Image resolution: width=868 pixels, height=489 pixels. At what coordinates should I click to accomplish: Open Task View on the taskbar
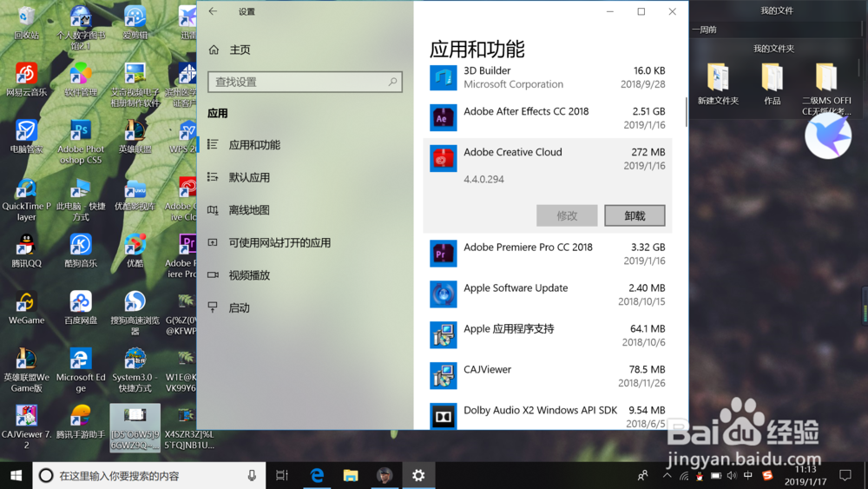(282, 475)
